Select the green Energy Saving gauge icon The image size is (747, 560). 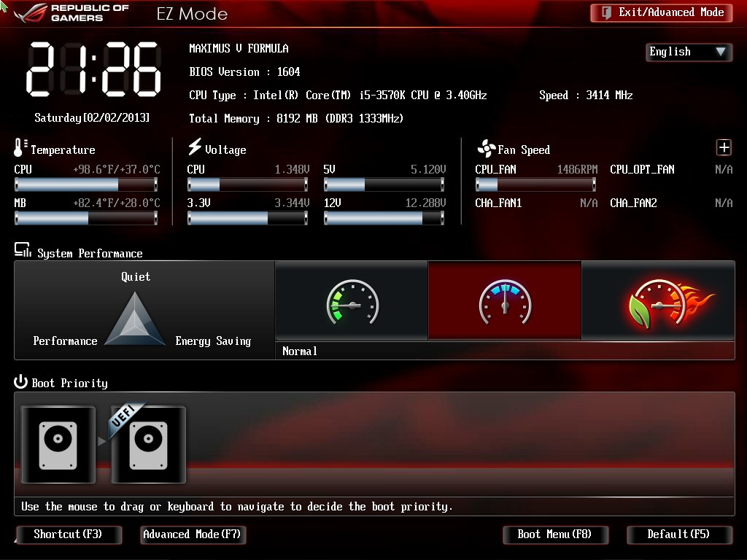point(352,301)
